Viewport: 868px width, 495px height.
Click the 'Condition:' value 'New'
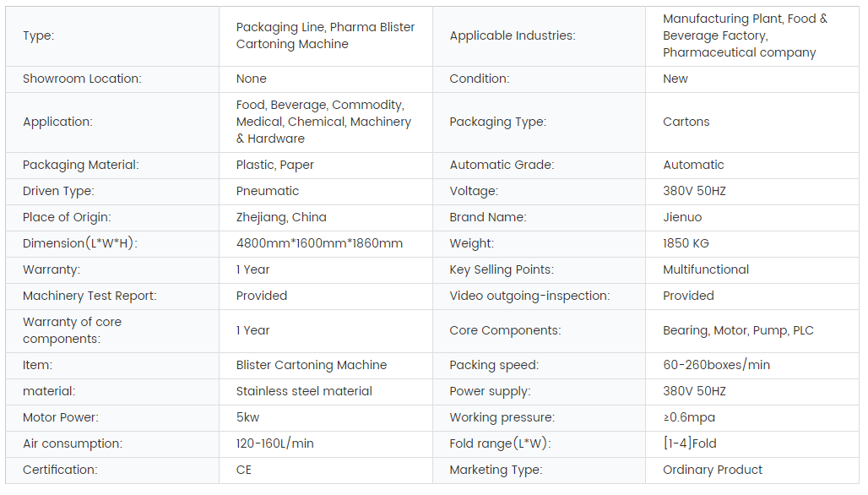tap(675, 79)
